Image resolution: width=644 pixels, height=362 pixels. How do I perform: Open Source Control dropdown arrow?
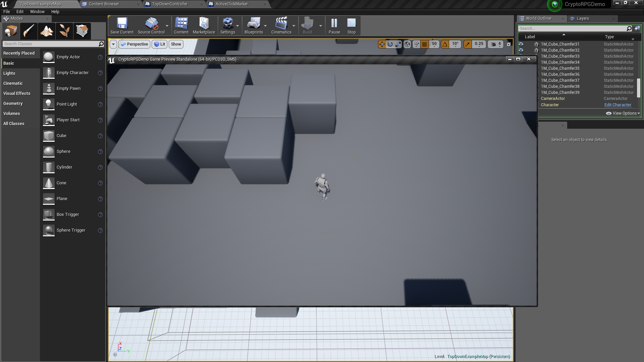coord(167,26)
